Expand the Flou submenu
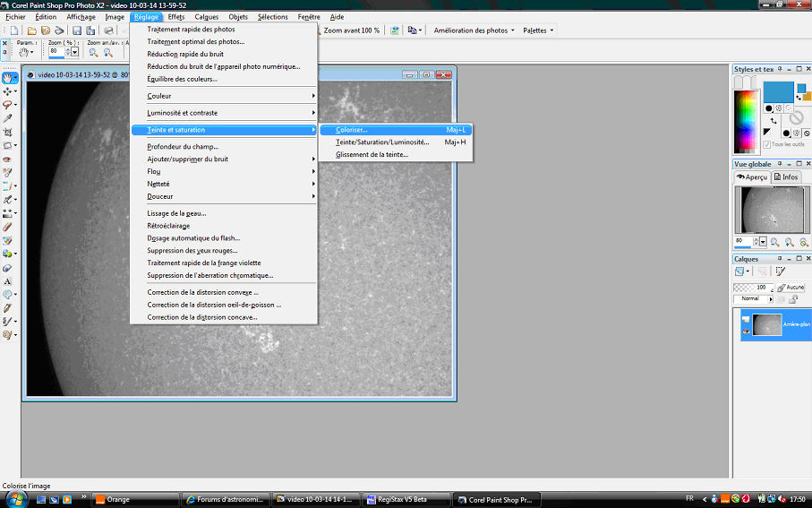 [224, 172]
